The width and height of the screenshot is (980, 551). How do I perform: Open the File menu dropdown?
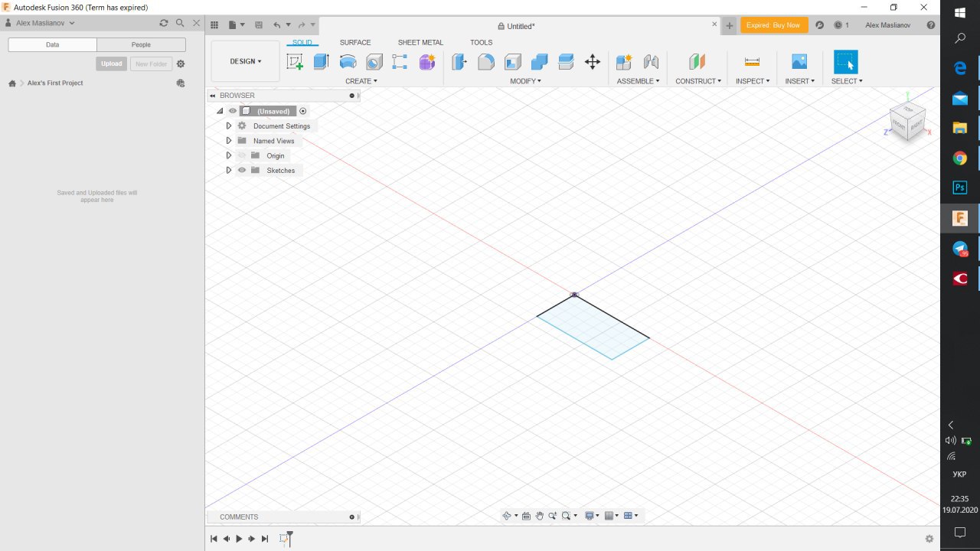tap(235, 25)
